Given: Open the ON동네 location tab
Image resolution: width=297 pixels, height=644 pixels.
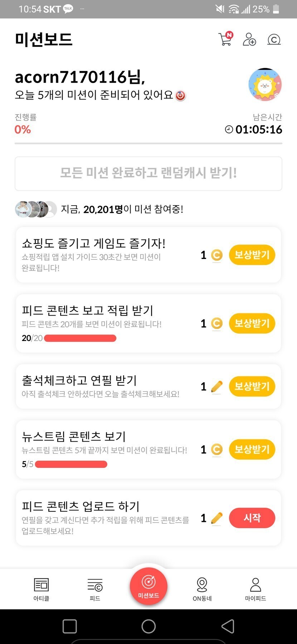Looking at the screenshot, I should coord(202,588).
